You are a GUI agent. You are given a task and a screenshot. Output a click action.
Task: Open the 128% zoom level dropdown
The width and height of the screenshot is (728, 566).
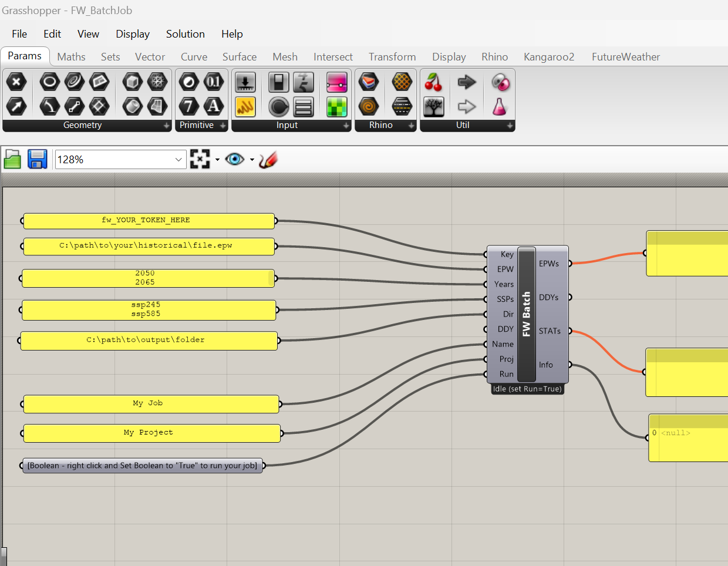(178, 160)
